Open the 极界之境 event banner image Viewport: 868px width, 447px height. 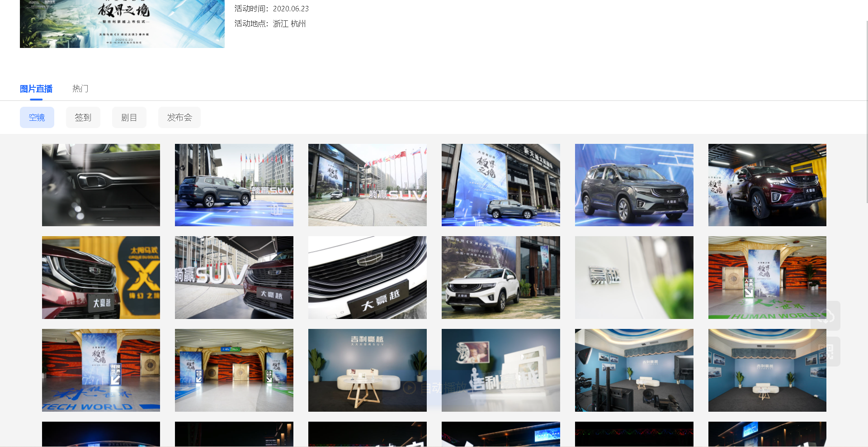[x=122, y=24]
